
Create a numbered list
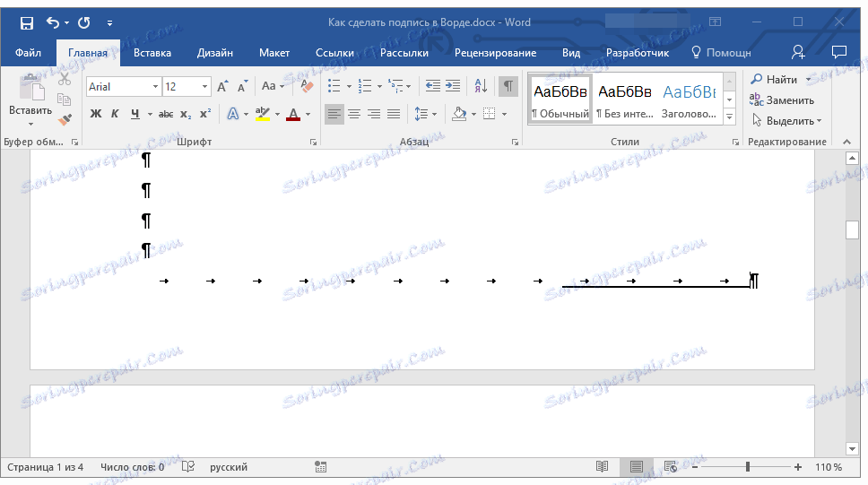click(x=364, y=86)
